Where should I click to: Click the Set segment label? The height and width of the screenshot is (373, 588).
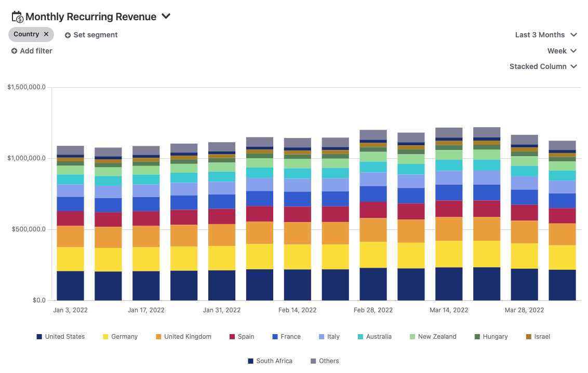96,35
